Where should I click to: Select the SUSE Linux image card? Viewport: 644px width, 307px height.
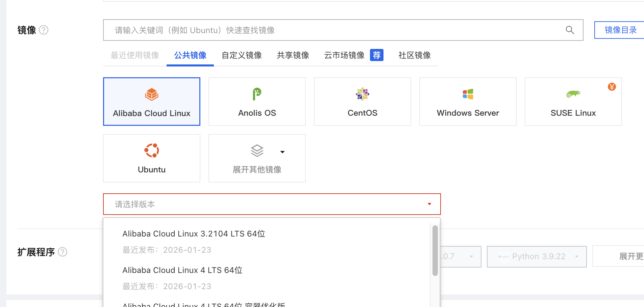click(x=573, y=102)
